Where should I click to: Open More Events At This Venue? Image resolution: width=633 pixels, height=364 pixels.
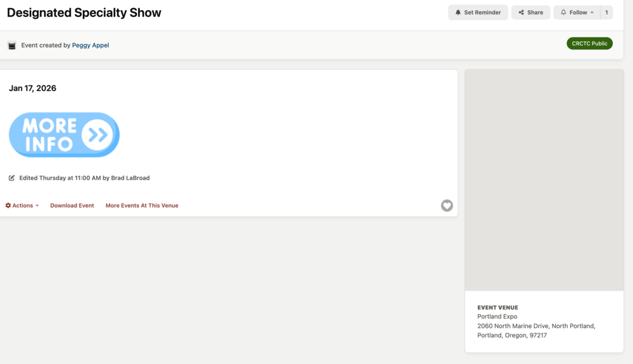[142, 205]
